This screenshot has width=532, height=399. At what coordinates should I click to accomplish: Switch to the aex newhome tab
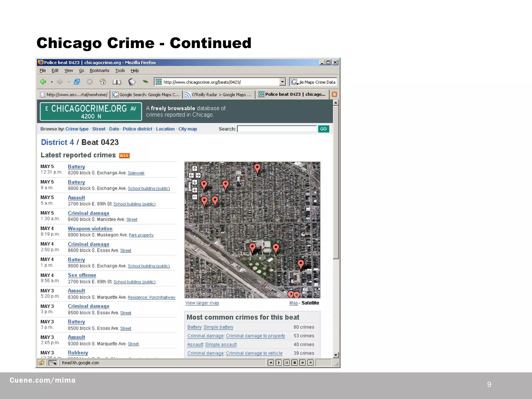tap(74, 95)
